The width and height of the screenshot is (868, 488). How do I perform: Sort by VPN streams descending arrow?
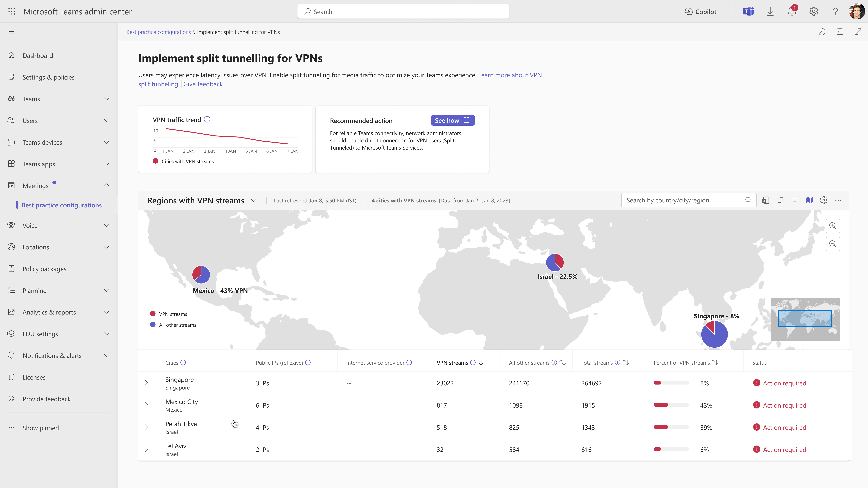point(481,363)
